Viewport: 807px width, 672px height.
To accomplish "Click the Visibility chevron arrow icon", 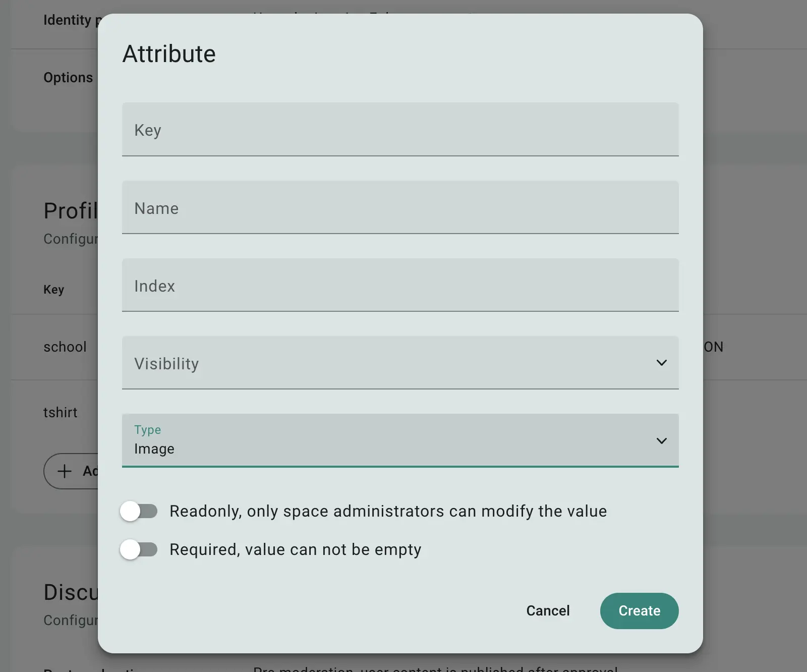I will pos(661,363).
